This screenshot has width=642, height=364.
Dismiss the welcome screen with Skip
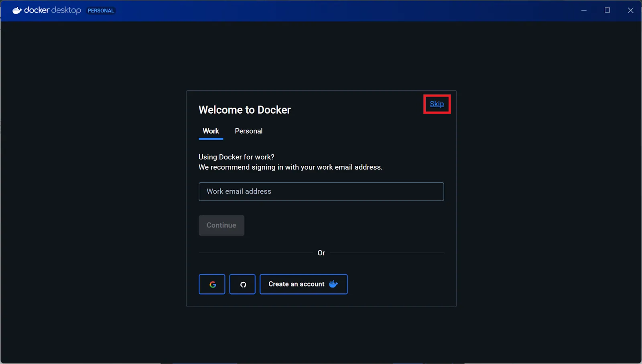[437, 104]
